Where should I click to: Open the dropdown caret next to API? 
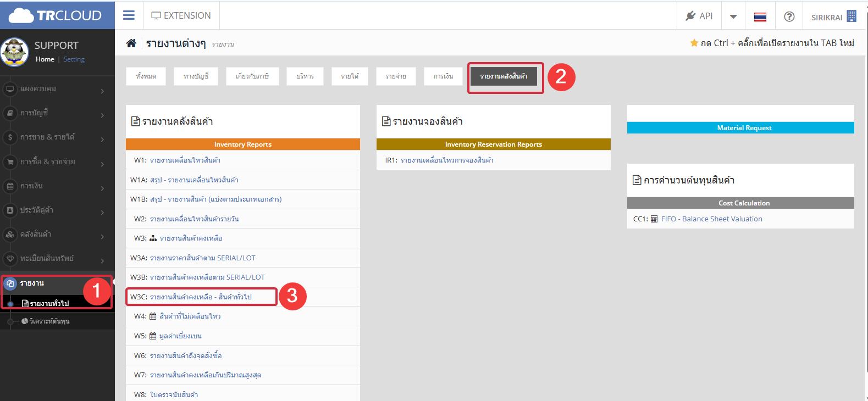[x=733, y=16]
